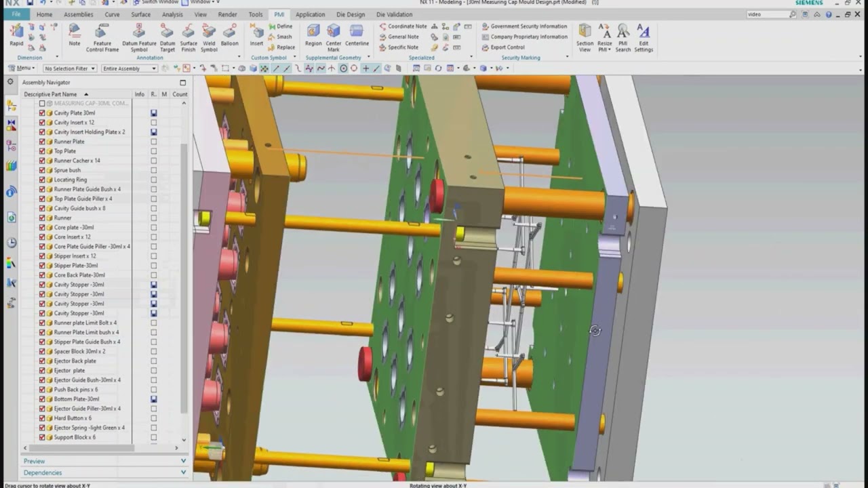The height and width of the screenshot is (488, 868).
Task: Launch PMI Search
Action: tap(623, 37)
